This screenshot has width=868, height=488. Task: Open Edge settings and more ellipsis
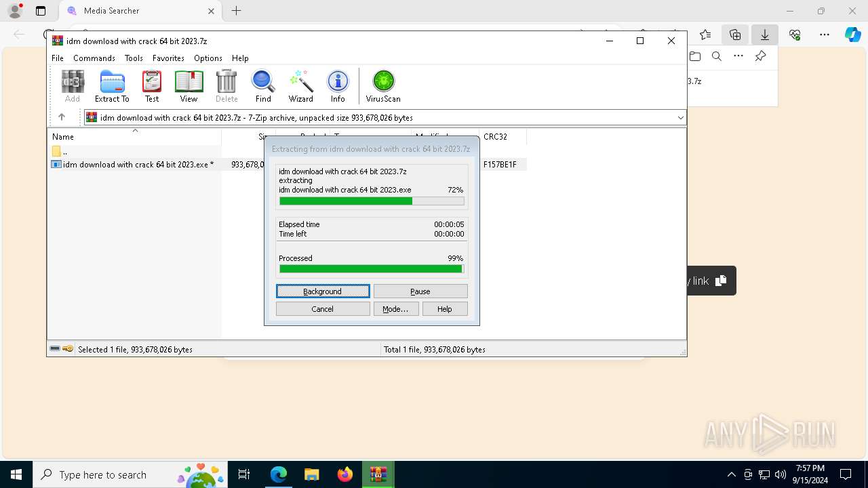tap(825, 35)
